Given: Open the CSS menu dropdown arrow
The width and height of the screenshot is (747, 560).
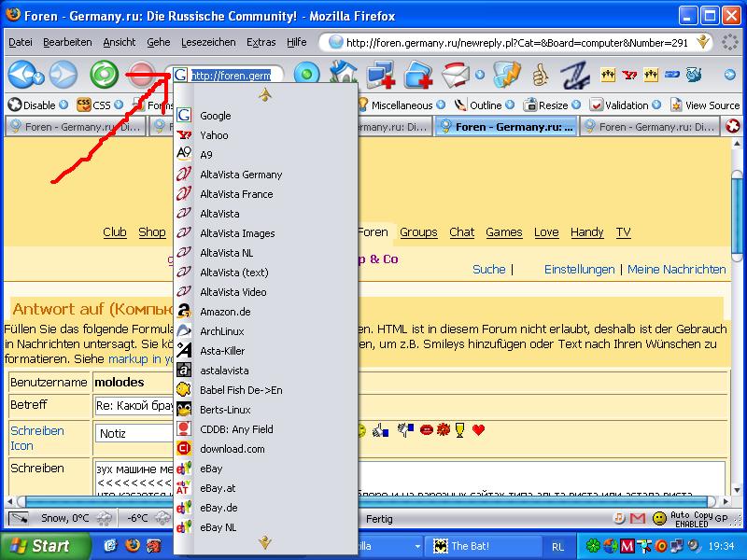Looking at the screenshot, I should [x=119, y=105].
